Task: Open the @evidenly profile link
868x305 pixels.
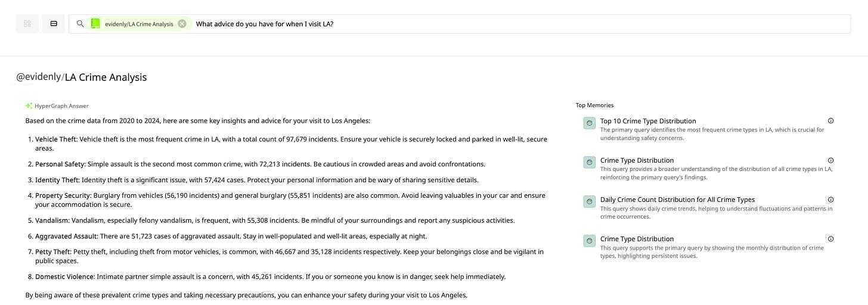Action: pos(39,77)
